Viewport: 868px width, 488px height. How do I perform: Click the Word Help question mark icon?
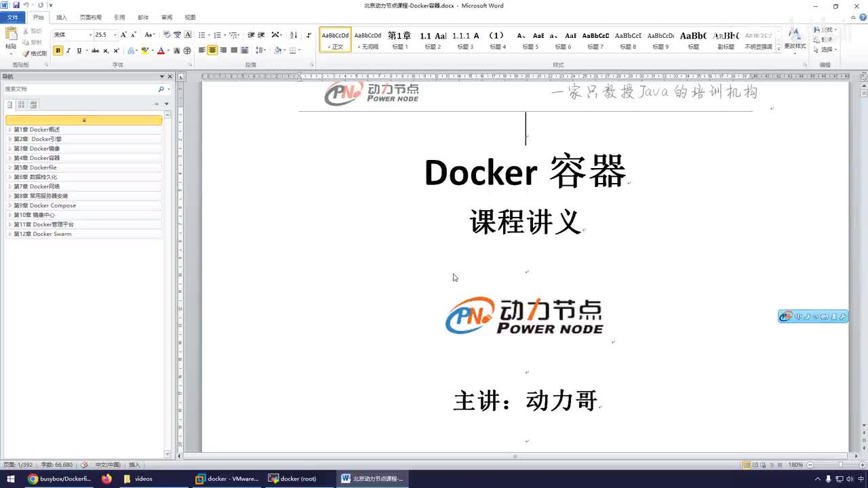point(861,17)
